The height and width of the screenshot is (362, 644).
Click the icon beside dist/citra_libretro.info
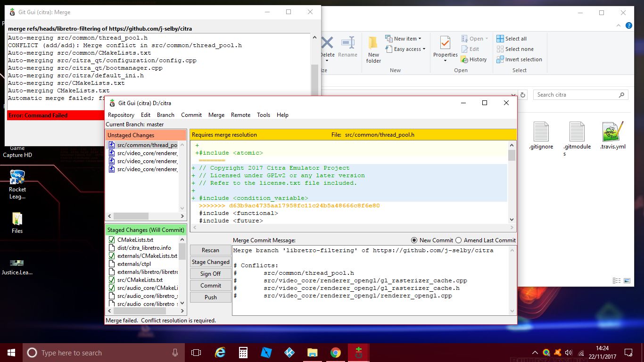point(112,248)
